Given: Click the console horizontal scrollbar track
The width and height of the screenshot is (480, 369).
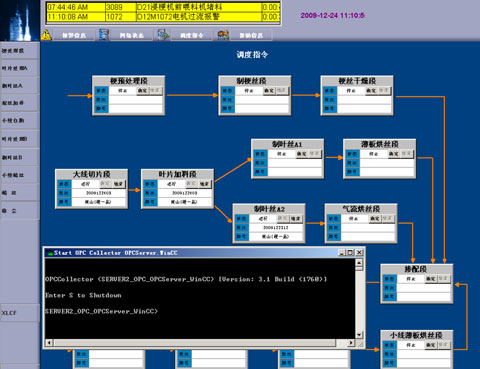Looking at the screenshot, I should 200,342.
